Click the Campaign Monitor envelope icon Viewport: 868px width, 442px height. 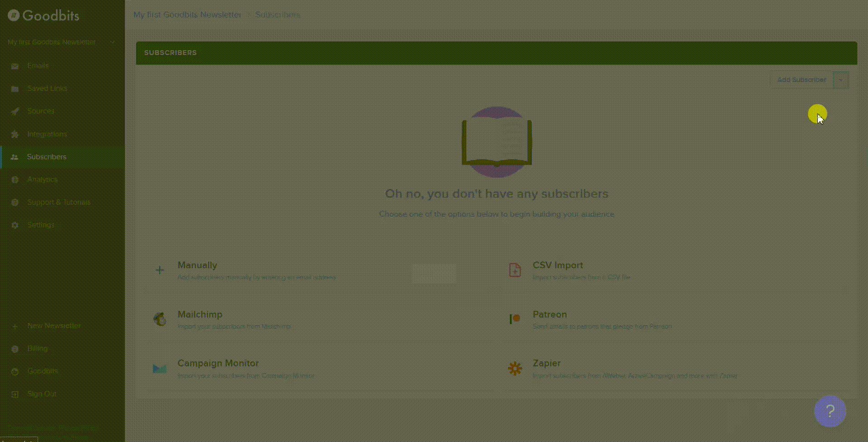point(160,368)
